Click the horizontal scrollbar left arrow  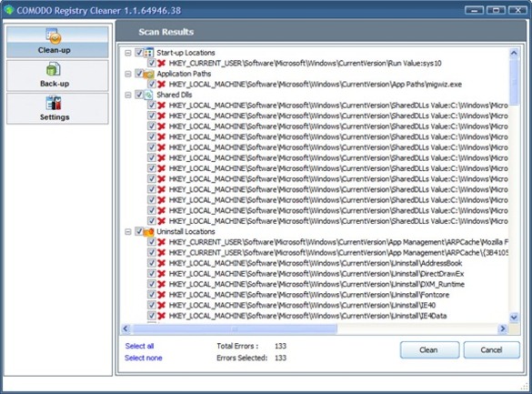click(125, 328)
